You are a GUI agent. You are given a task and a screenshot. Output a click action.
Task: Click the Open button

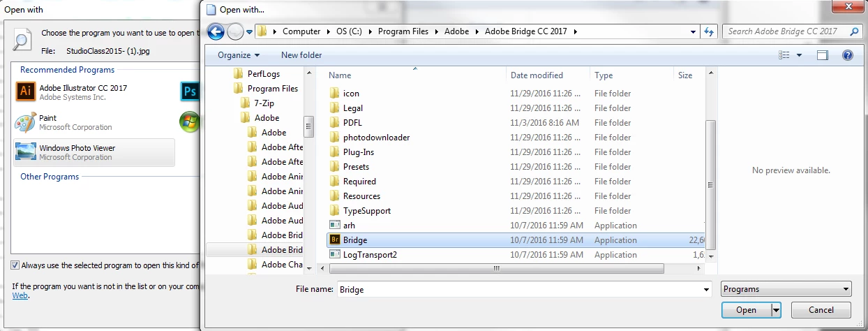pos(746,310)
